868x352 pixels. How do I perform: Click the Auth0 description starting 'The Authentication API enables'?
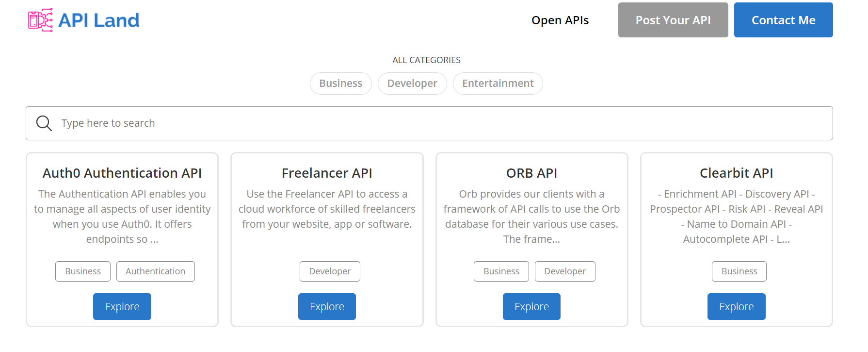[x=122, y=217]
